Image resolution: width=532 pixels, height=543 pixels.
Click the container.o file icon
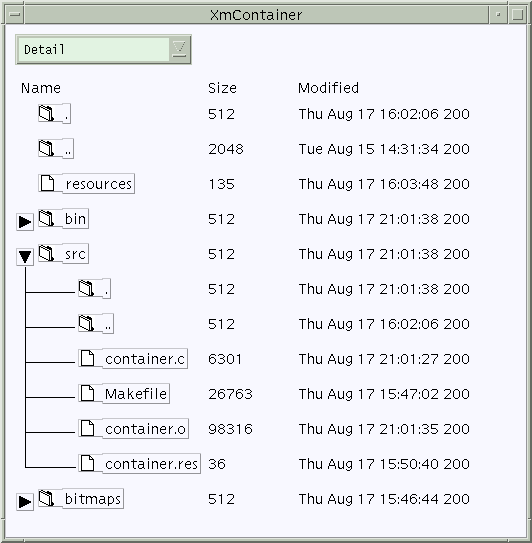[87, 428]
